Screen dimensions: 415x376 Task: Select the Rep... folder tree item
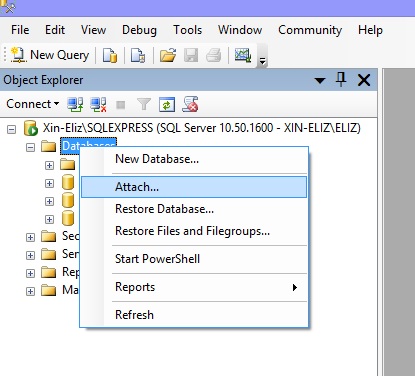(x=70, y=272)
